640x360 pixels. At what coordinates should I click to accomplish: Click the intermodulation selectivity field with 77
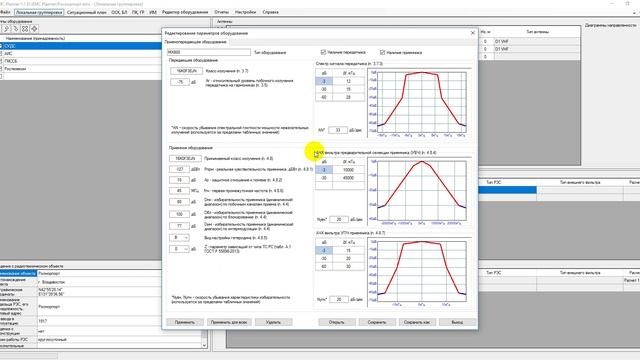pyautogui.click(x=179, y=226)
